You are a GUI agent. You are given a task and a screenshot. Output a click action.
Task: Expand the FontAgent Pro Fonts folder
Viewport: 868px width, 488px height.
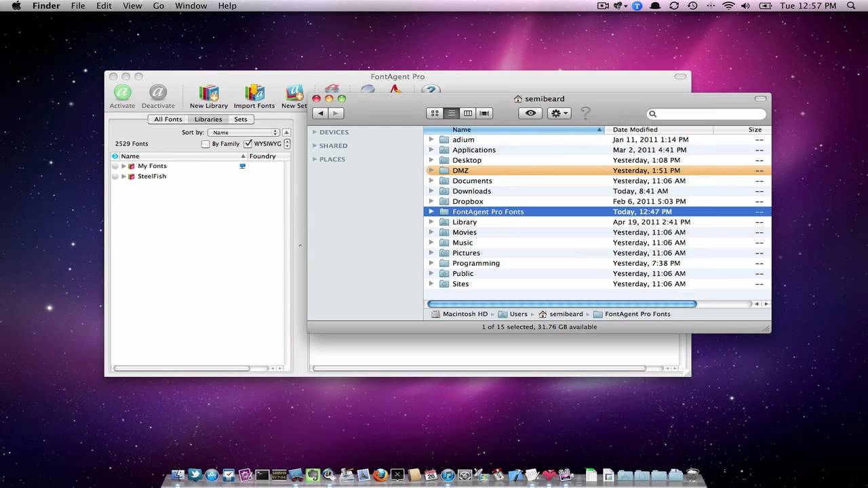[431, 211]
